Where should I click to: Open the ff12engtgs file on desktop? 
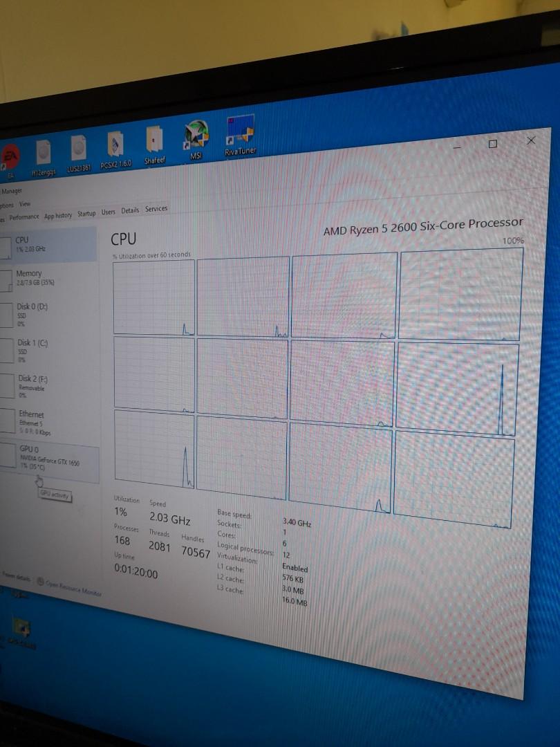44,158
